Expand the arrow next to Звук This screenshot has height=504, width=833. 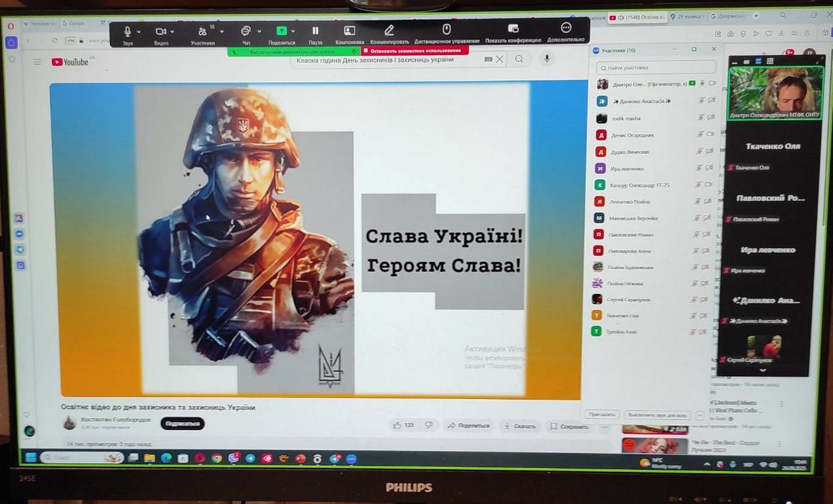(x=139, y=31)
